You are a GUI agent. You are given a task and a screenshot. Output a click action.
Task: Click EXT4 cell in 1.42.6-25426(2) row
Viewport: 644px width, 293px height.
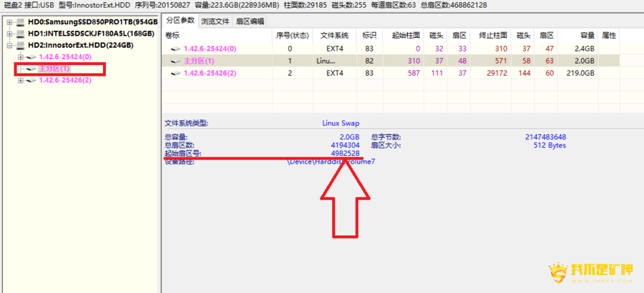(x=334, y=74)
